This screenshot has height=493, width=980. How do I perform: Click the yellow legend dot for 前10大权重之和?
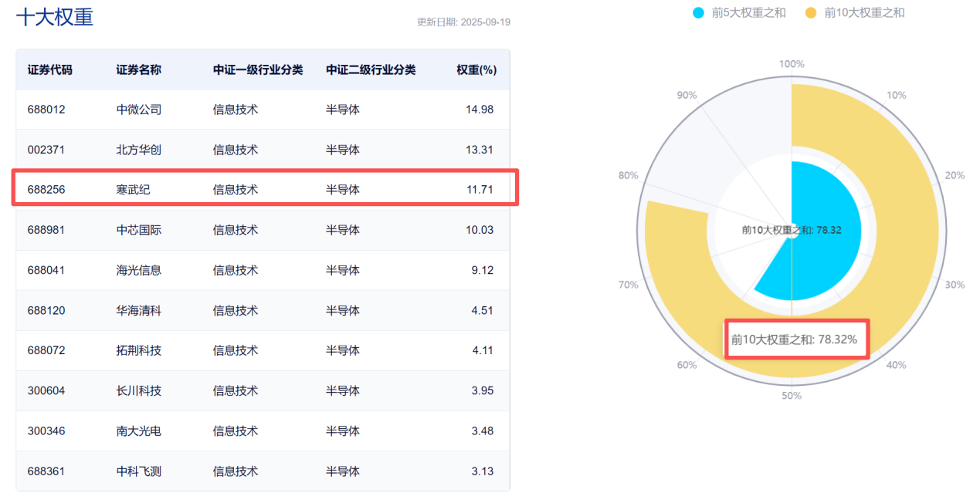click(x=811, y=12)
